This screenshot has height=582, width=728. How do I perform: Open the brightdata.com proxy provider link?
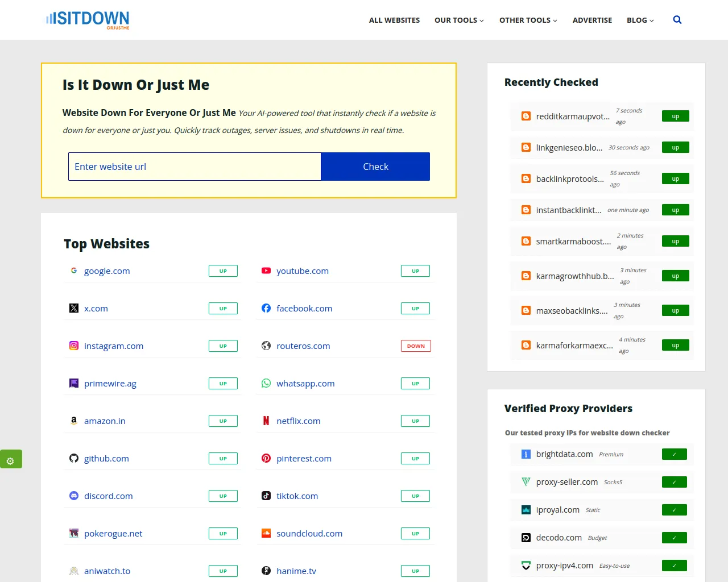(564, 454)
